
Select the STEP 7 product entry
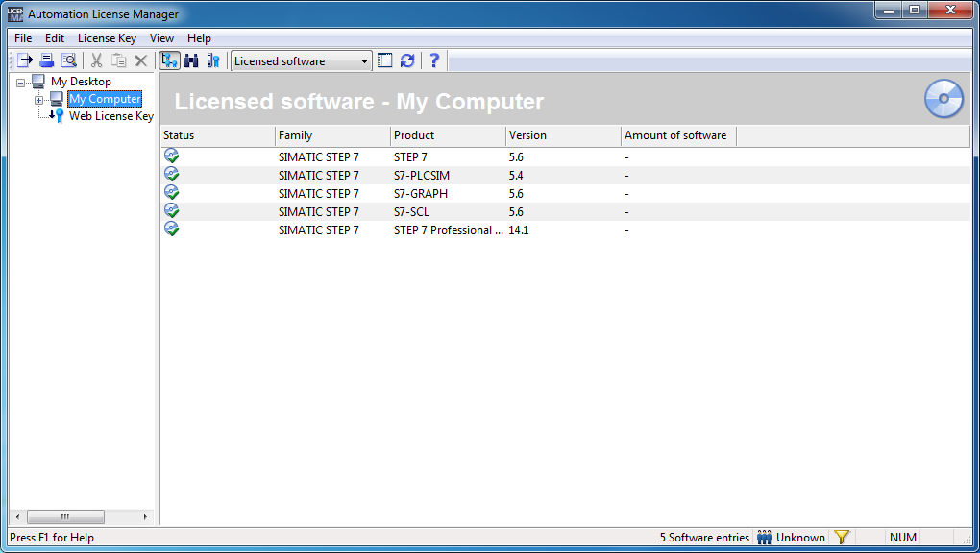[x=410, y=157]
